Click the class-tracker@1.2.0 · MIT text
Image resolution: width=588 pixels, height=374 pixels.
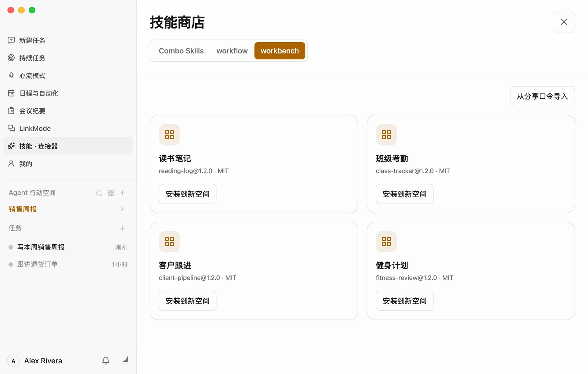point(413,171)
